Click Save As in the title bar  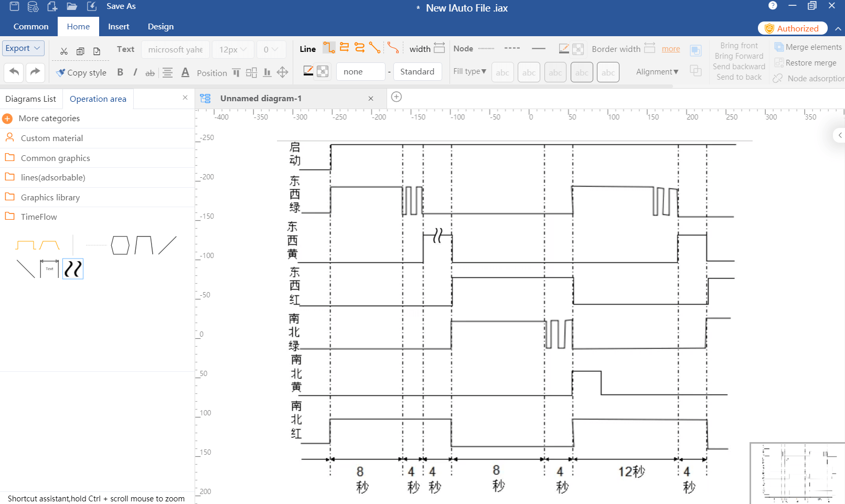coord(121,6)
